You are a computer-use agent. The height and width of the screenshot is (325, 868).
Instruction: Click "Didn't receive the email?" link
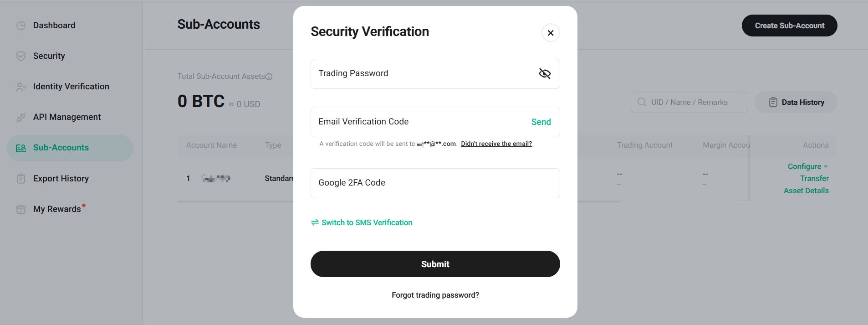[496, 144]
